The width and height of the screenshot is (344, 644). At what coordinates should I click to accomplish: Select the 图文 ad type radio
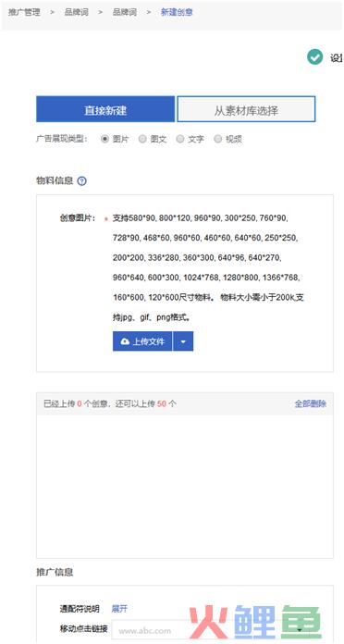[142, 139]
